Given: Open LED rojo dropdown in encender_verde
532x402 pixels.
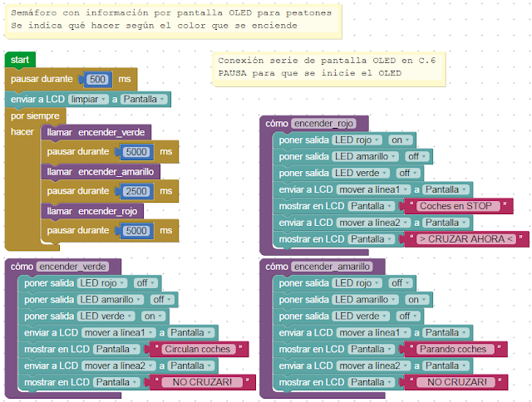Looking at the screenshot, I should 102,283.
